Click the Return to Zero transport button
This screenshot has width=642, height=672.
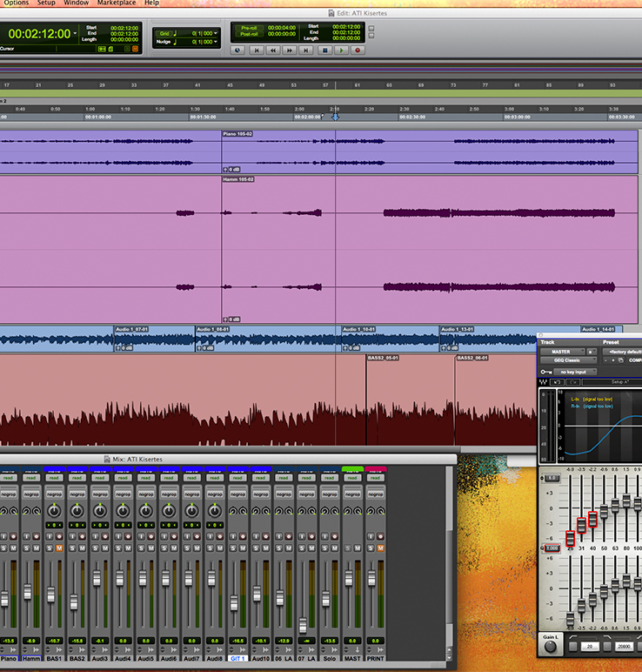click(257, 50)
